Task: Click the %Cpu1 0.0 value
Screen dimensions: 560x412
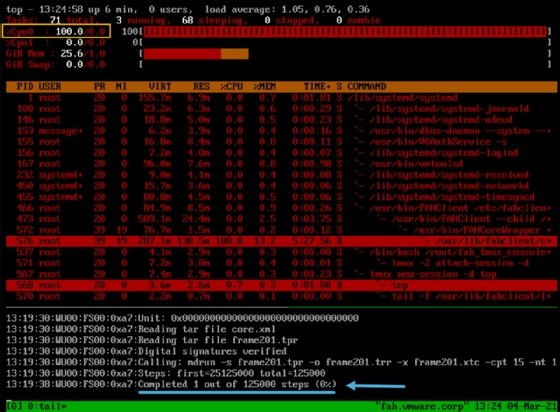Action: [x=74, y=42]
